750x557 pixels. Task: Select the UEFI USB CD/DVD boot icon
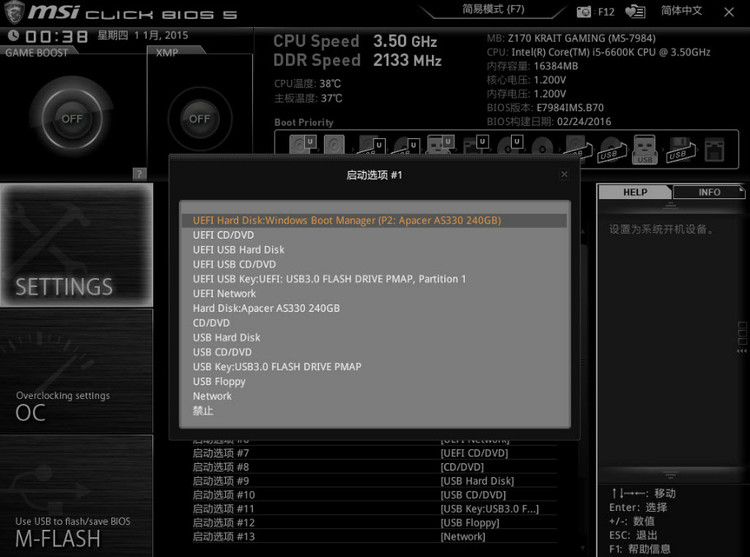[x=407, y=145]
